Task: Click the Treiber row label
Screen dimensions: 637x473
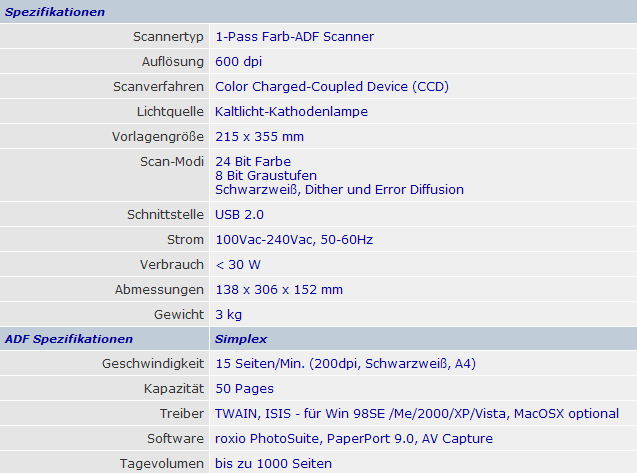Action: (x=182, y=414)
